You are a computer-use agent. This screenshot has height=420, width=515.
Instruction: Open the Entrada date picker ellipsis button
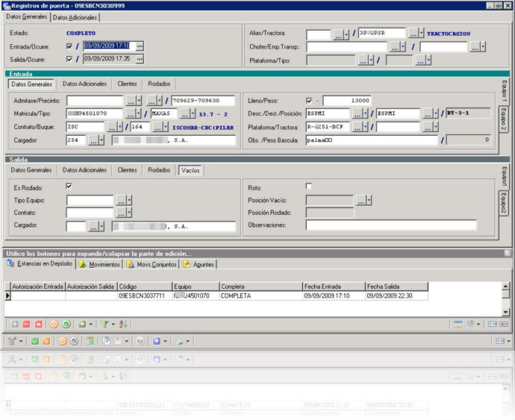[140, 46]
